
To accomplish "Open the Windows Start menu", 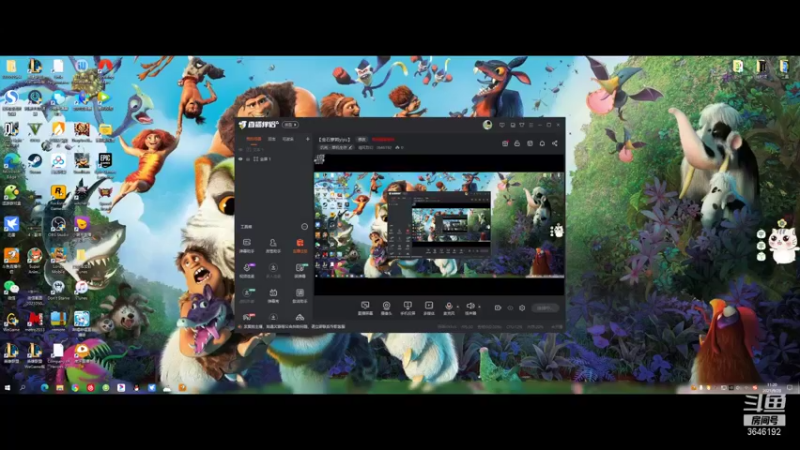I will [7, 388].
